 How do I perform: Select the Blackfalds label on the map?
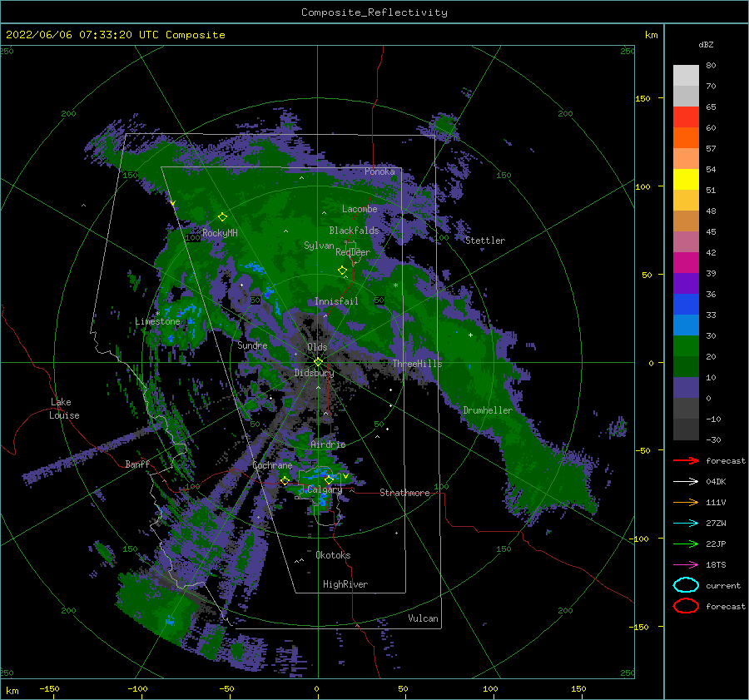pyautogui.click(x=354, y=231)
